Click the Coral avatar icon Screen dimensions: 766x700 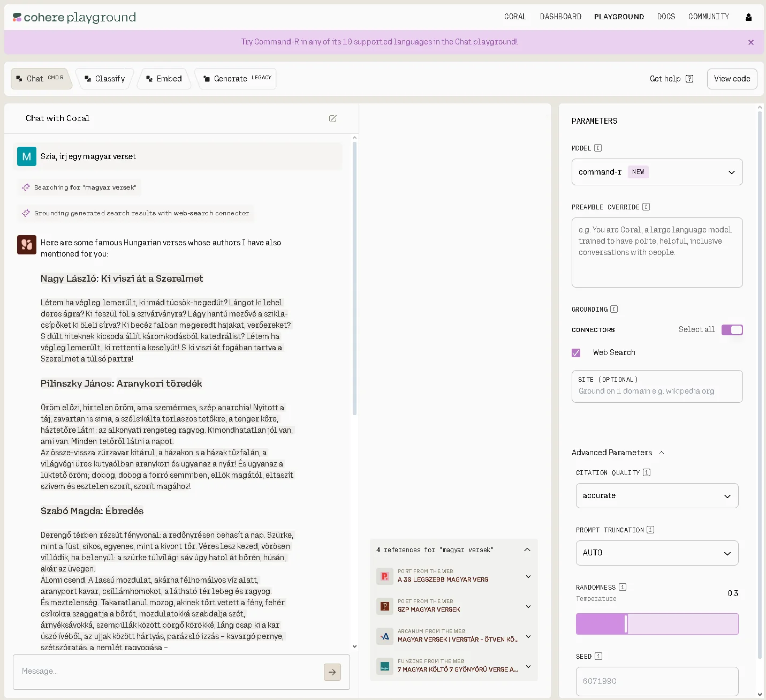coord(27,245)
